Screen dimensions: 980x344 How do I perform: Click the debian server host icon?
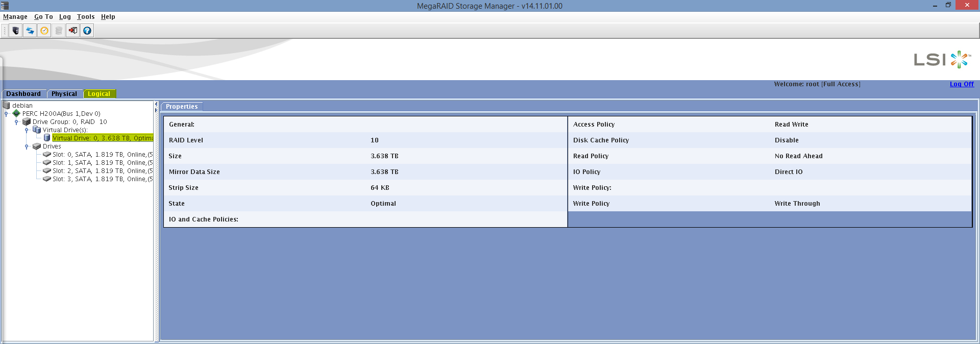pos(7,105)
